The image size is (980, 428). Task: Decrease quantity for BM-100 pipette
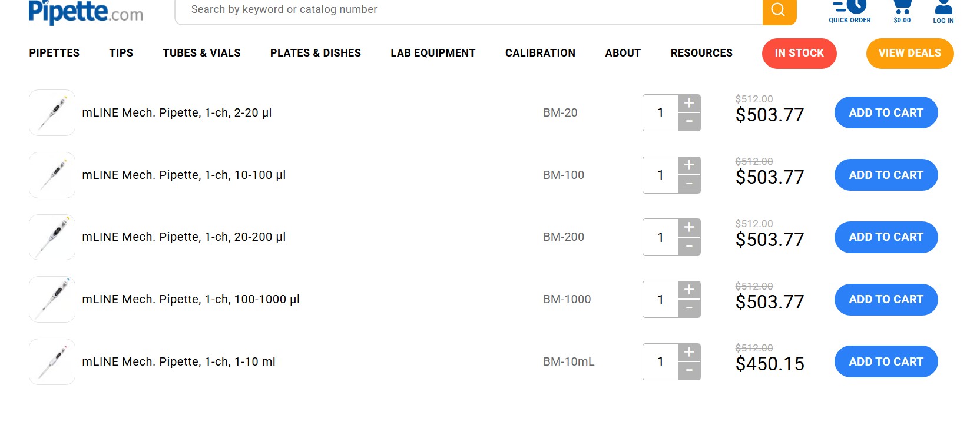[689, 184]
